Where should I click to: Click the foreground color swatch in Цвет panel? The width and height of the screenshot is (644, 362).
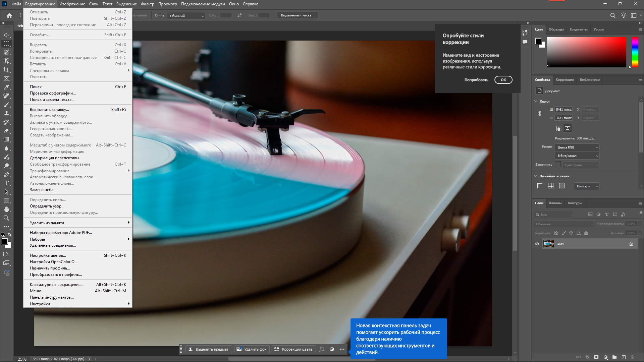[x=538, y=41]
